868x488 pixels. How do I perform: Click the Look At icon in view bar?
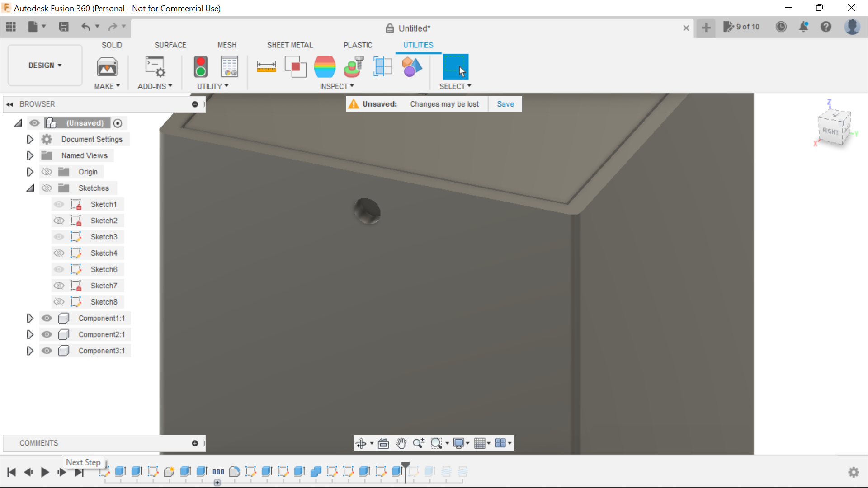pos(383,443)
